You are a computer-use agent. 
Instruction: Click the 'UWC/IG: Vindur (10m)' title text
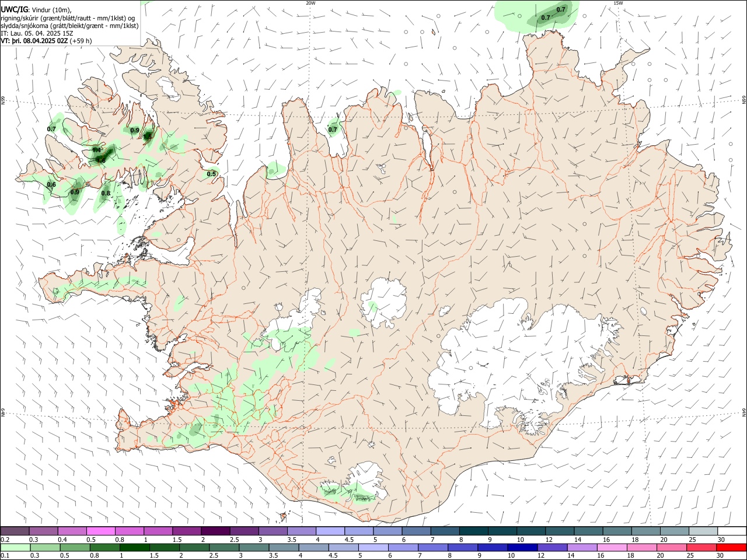(x=36, y=9)
